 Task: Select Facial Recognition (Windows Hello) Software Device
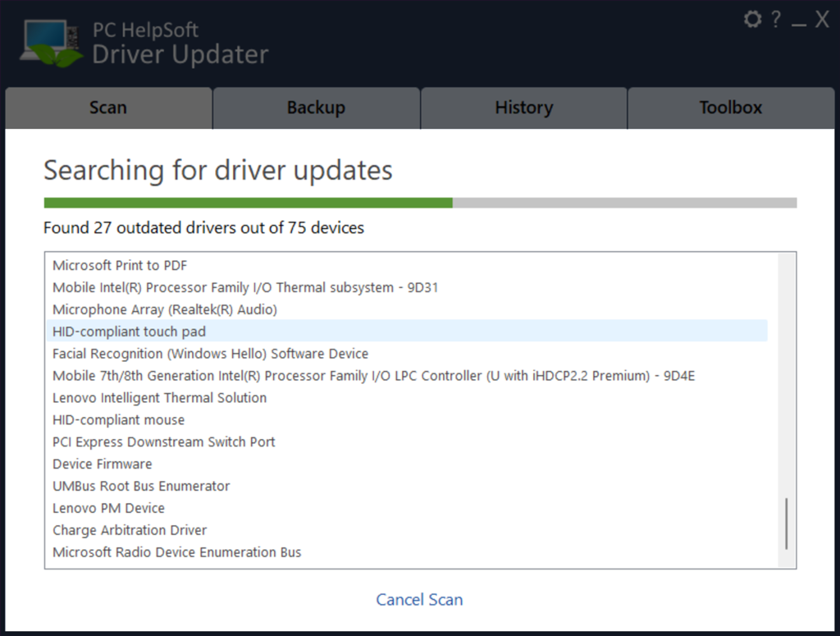coord(407,354)
